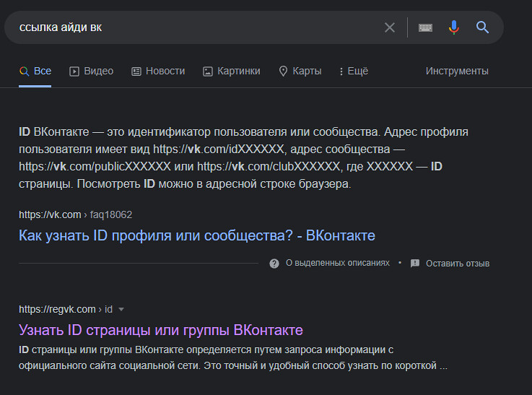Click snippet text "ID ВКонтакте — это идентификатор пользователя"
The width and height of the screenshot is (532, 395).
click(x=152, y=131)
